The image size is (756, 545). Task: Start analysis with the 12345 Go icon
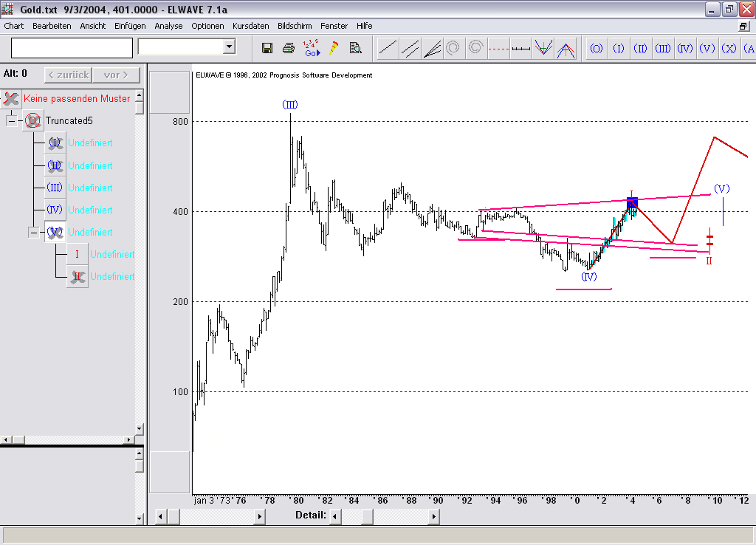[312, 48]
